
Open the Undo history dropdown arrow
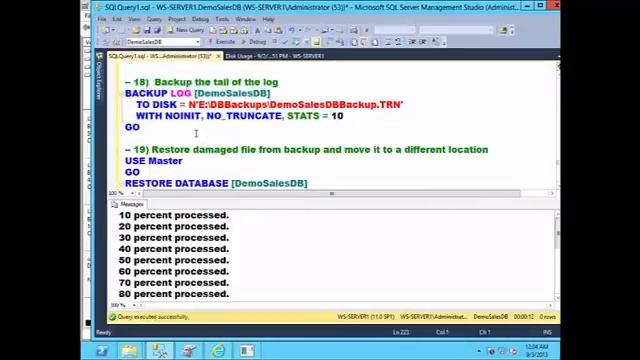pyautogui.click(x=300, y=30)
